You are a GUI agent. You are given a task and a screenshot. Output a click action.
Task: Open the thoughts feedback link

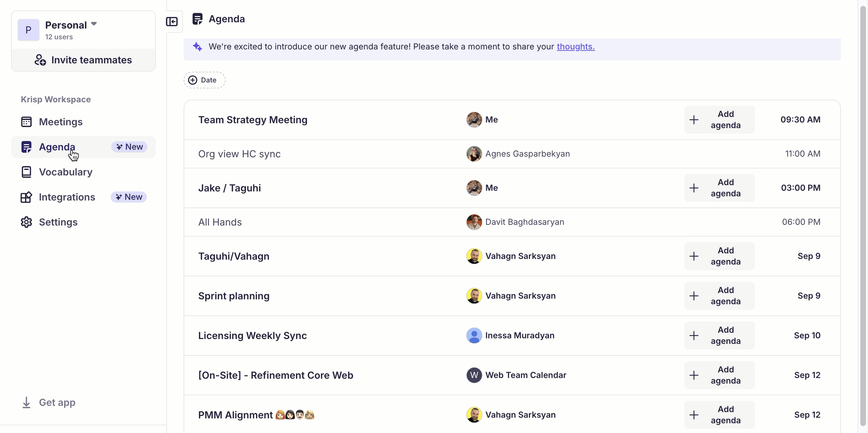pyautogui.click(x=576, y=46)
